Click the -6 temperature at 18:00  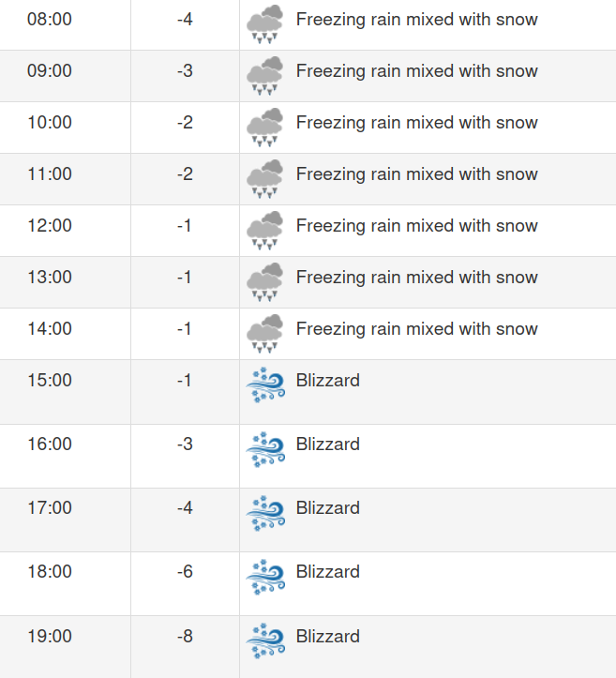click(x=185, y=572)
